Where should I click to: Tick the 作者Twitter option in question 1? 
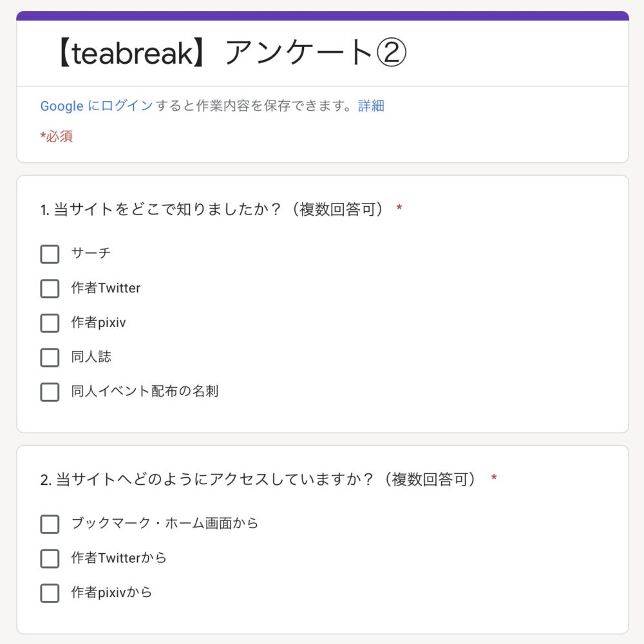(x=50, y=289)
